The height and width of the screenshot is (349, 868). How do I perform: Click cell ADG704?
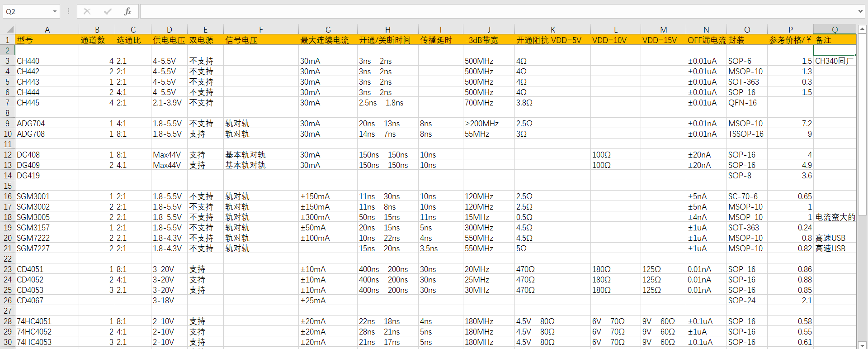coord(47,123)
